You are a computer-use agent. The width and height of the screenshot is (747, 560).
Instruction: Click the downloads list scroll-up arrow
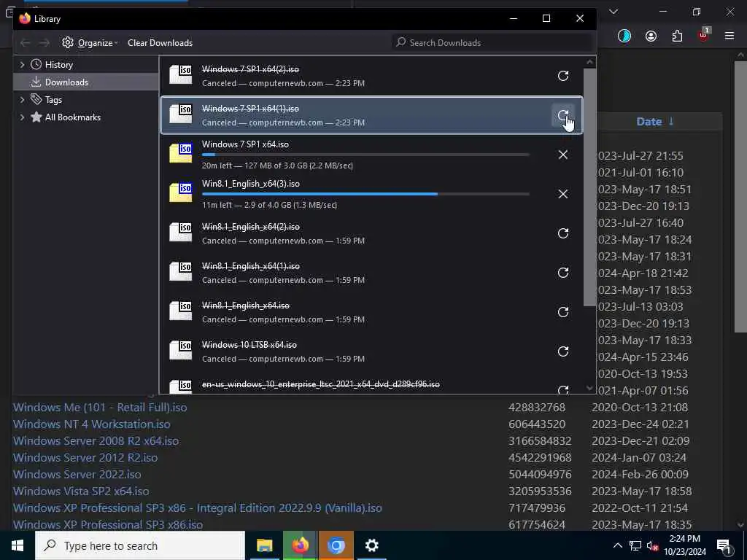coord(589,62)
